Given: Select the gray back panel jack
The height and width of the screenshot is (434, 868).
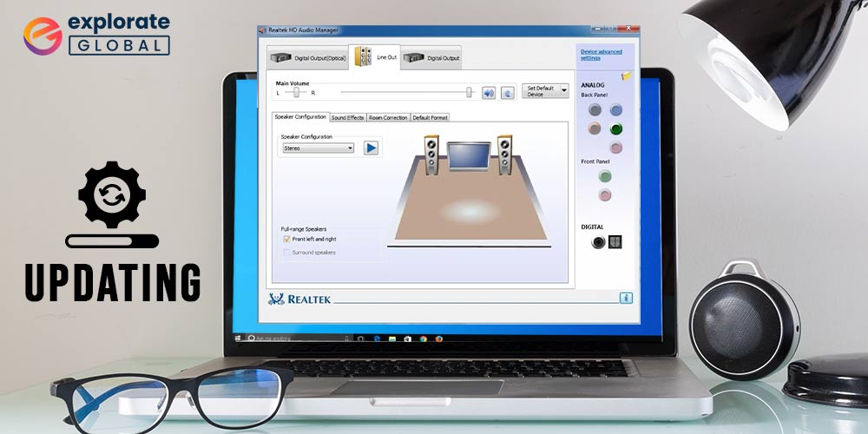Looking at the screenshot, I should (x=595, y=109).
